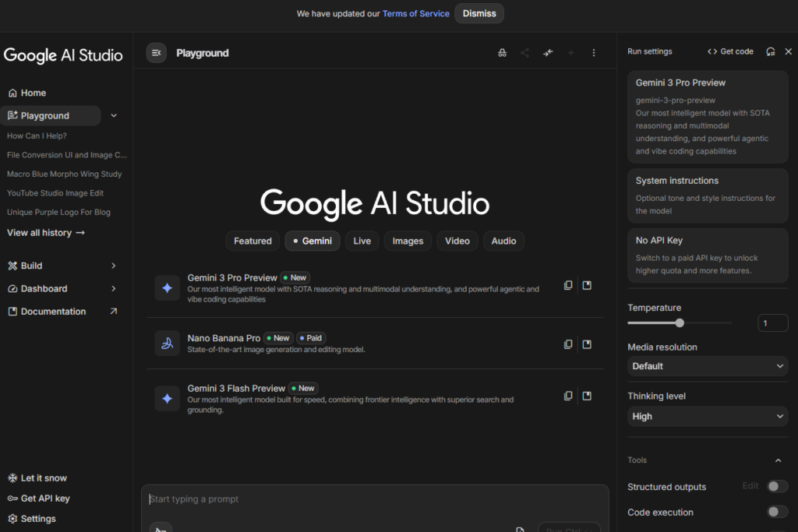The image size is (798, 532).
Task: Click the Nano Banana Pro model icon
Action: (x=167, y=344)
